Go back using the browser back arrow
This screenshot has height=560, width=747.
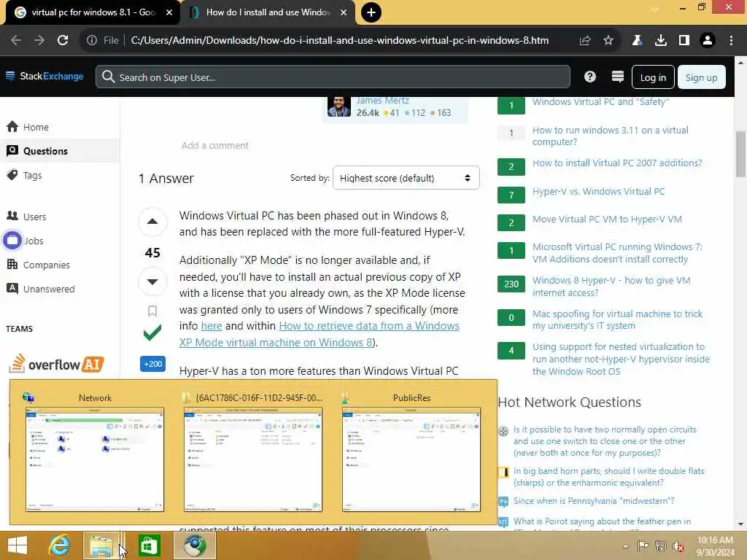(x=16, y=41)
